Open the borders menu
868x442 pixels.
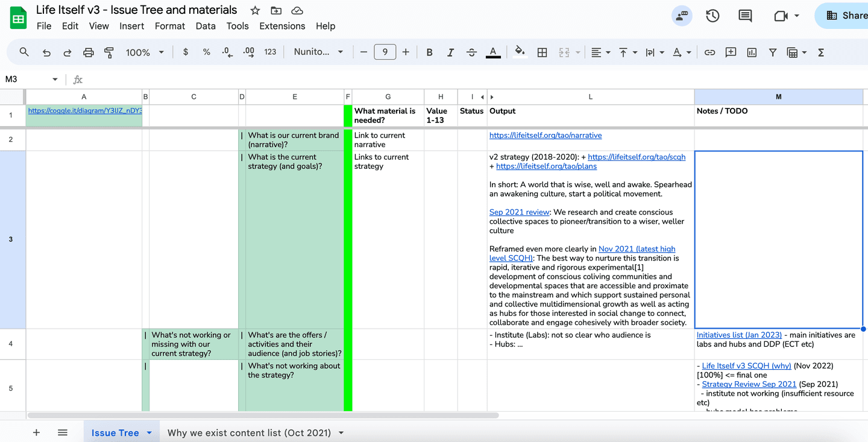tap(542, 52)
